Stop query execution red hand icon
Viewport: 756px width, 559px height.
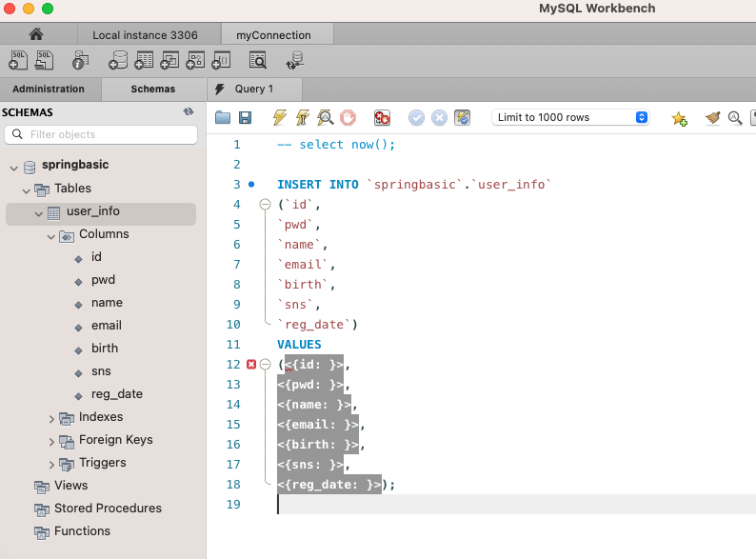coord(348,117)
